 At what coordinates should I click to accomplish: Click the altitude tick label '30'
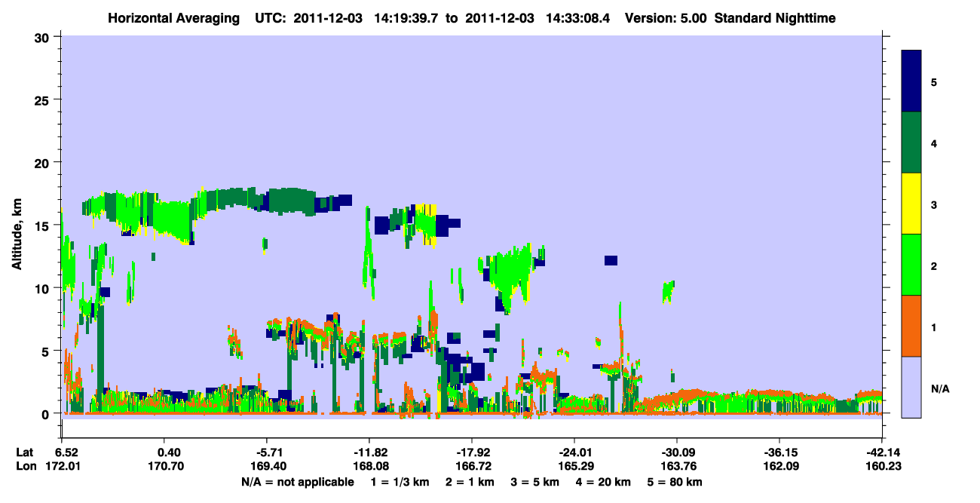point(42,37)
